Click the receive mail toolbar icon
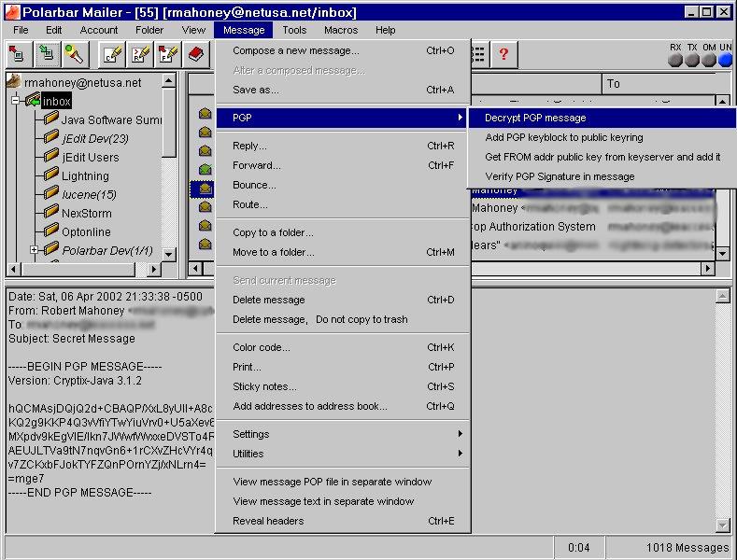 46,54
